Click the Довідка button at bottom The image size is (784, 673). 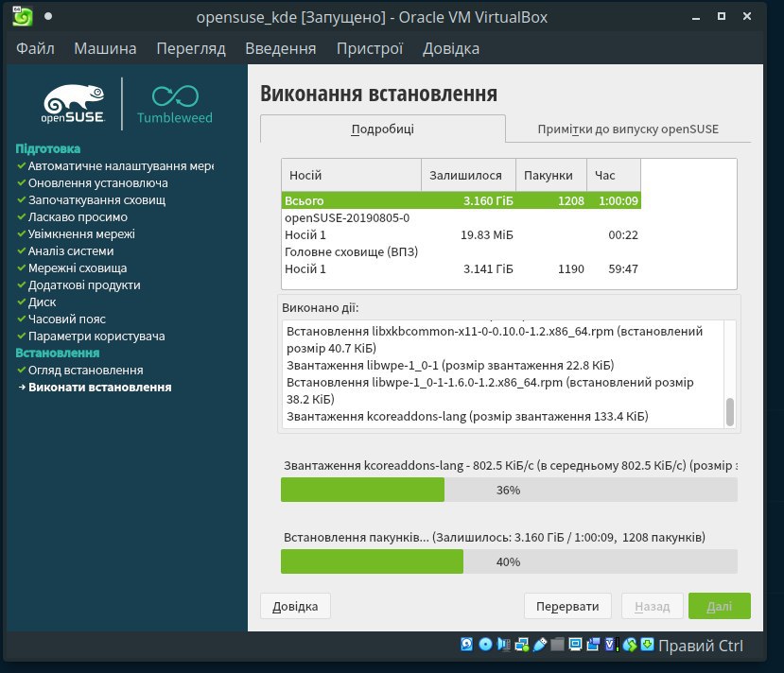click(295, 606)
